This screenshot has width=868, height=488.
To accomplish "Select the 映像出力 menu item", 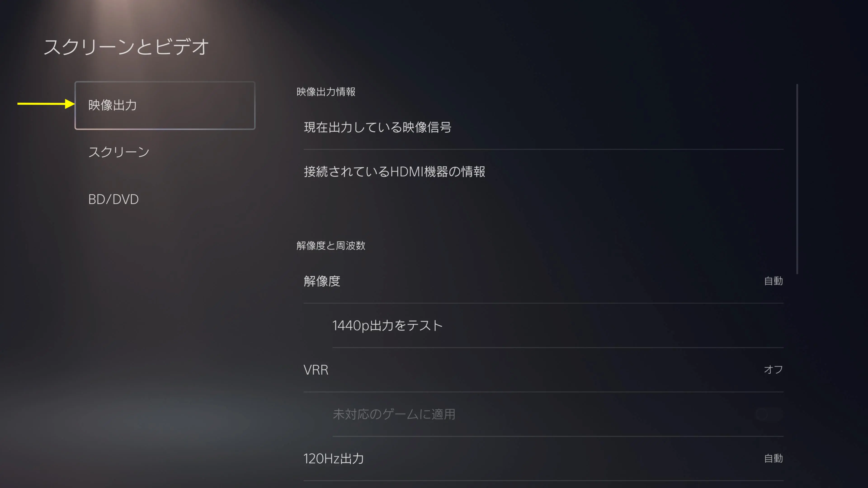I will click(165, 106).
